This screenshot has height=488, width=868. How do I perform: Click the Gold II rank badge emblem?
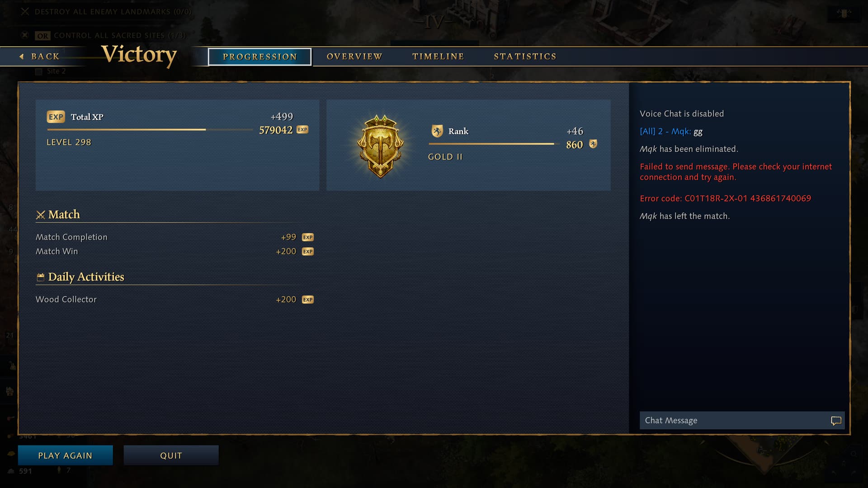(380, 146)
